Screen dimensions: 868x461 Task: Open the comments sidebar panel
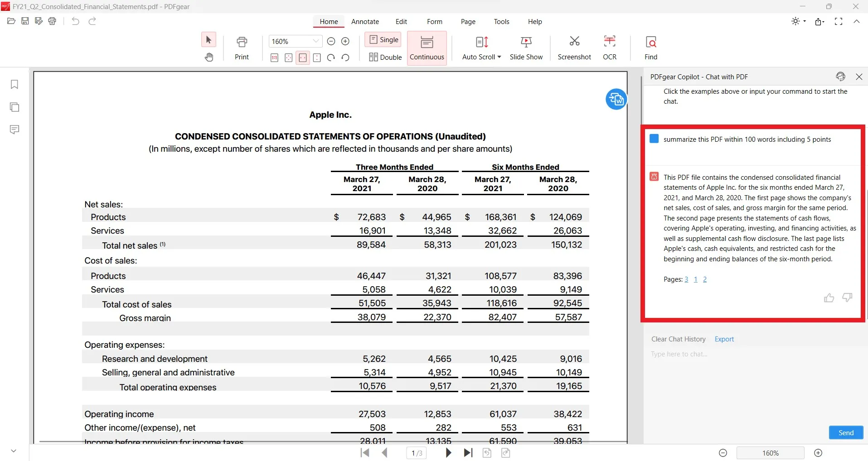(x=15, y=130)
